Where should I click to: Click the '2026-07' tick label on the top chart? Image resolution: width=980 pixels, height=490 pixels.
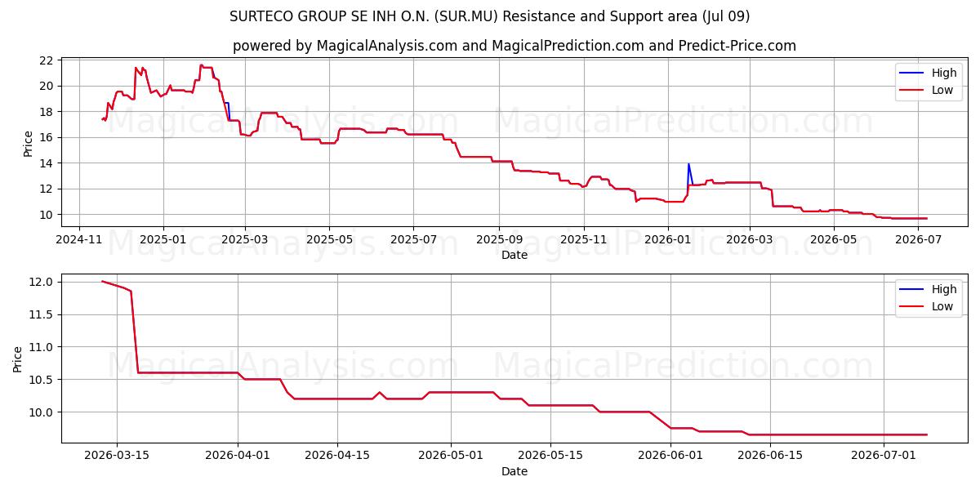917,240
